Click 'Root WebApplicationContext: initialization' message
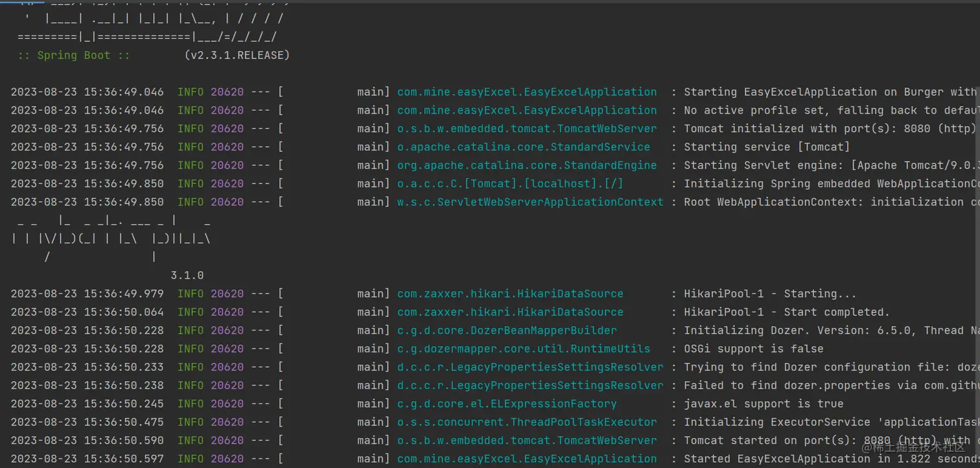 pos(823,202)
